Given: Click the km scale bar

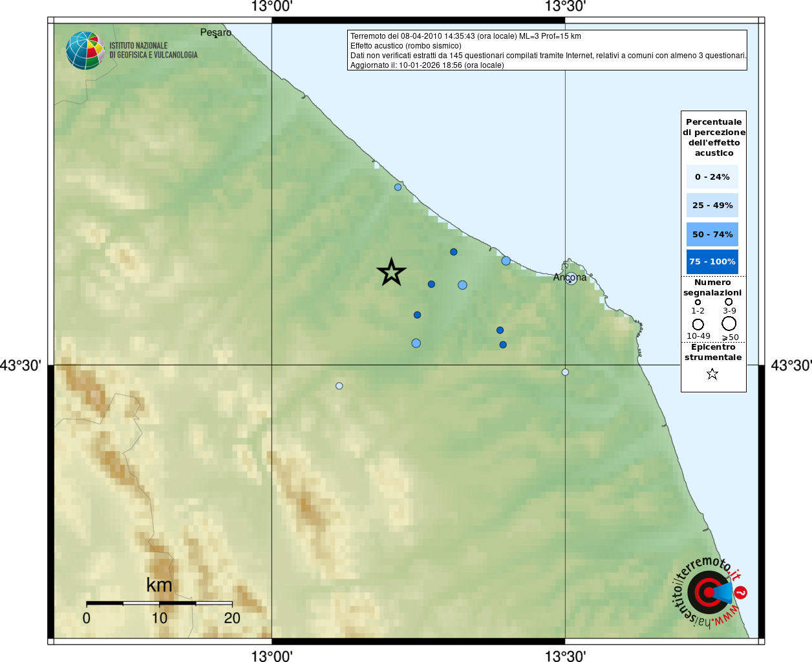Looking at the screenshot, I should pos(159,603).
